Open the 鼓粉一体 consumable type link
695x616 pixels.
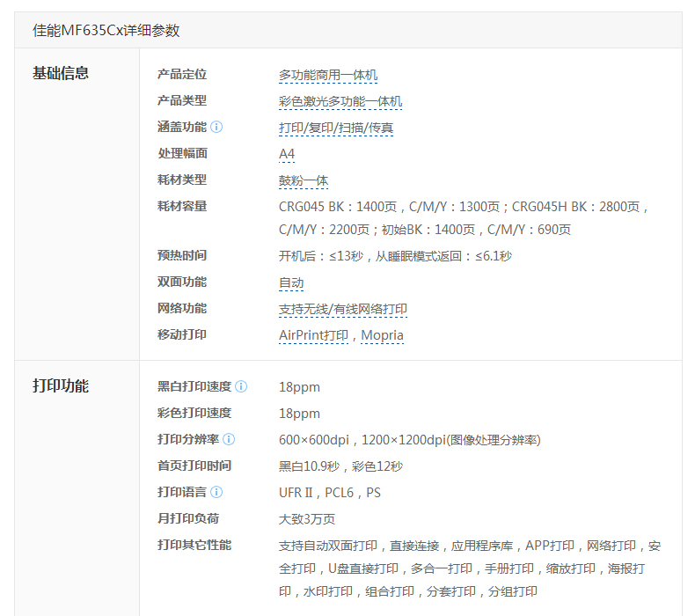(x=304, y=181)
